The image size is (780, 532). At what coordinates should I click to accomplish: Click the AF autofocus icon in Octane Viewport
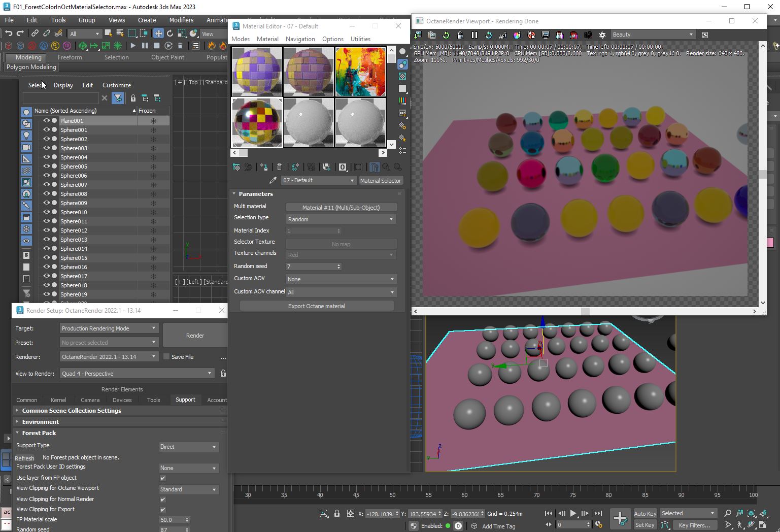point(502,35)
